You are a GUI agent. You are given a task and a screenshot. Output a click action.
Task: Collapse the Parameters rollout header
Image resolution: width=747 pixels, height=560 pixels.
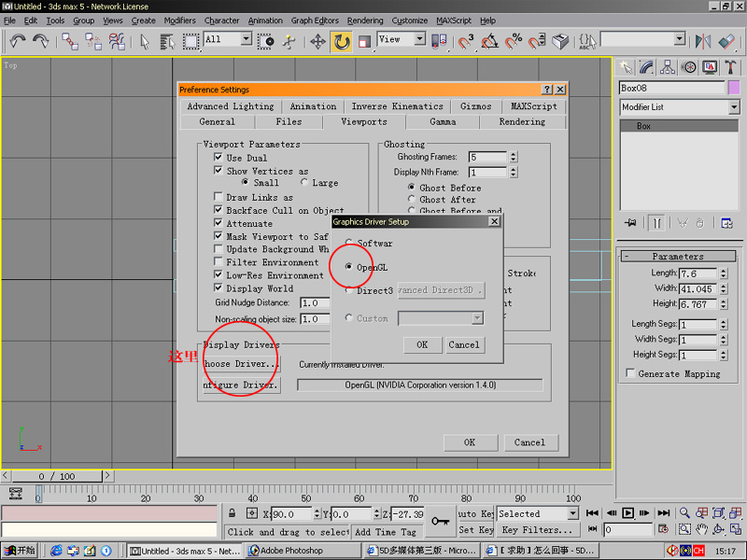[x=678, y=256]
